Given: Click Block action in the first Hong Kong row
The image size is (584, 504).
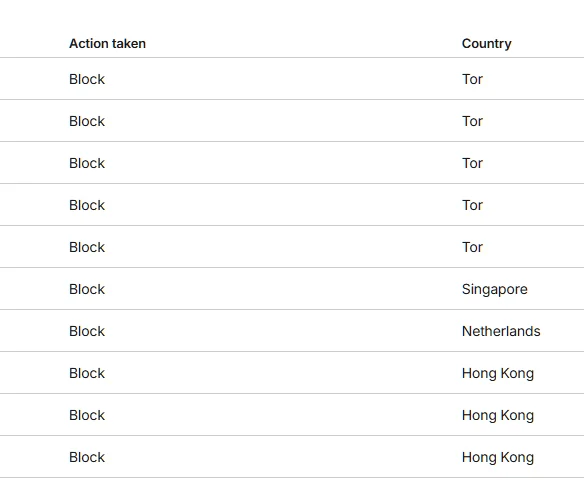Looking at the screenshot, I should [x=87, y=373].
